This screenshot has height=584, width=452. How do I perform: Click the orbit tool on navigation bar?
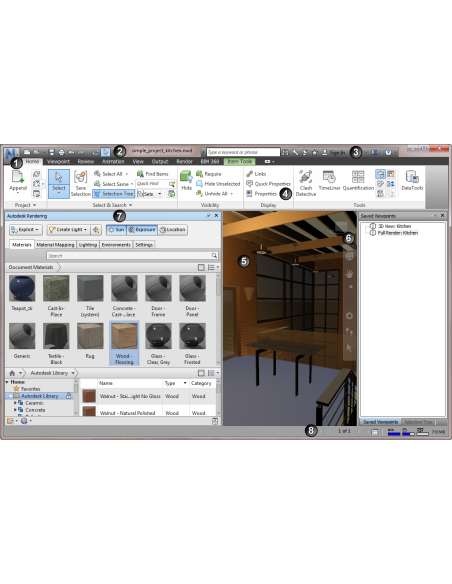349,316
